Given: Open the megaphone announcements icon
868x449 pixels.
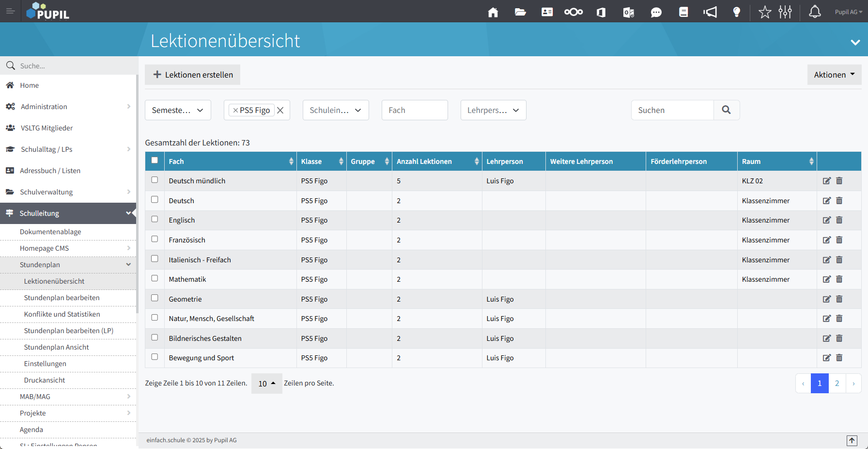Looking at the screenshot, I should [710, 12].
